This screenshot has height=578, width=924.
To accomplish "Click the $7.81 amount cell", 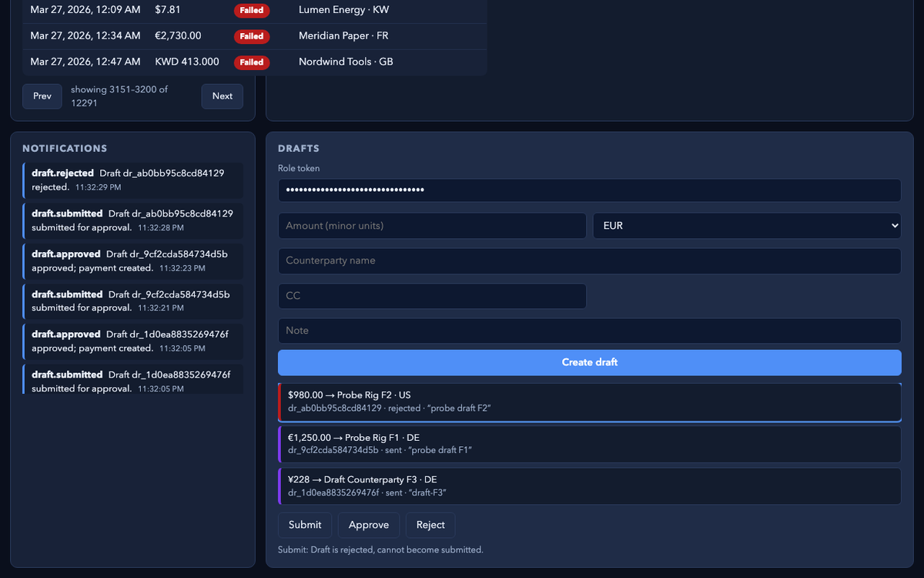I will coord(168,10).
